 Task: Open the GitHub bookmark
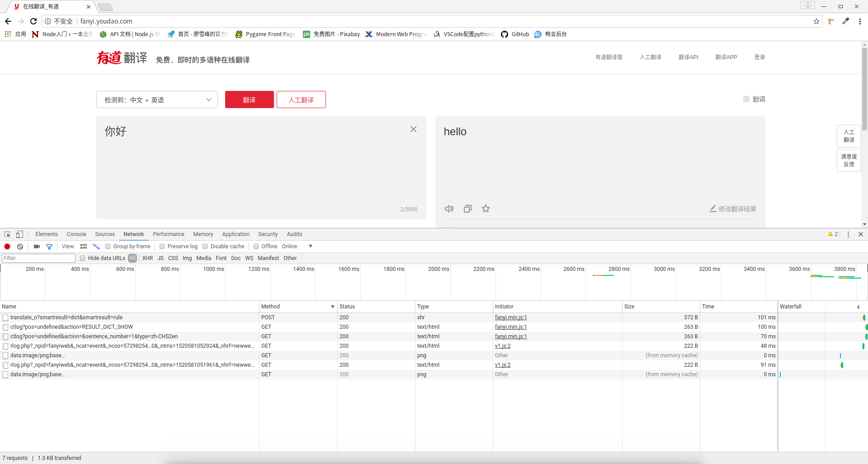coord(515,34)
